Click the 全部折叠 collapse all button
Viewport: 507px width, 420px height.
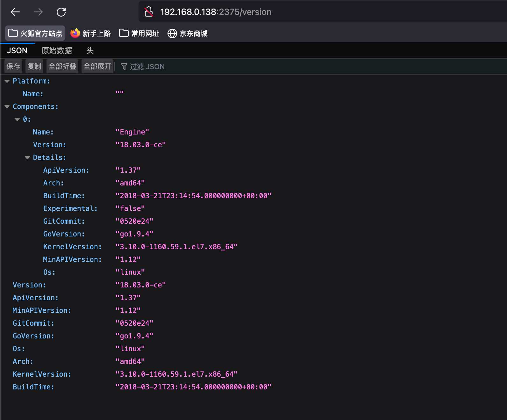pos(62,66)
